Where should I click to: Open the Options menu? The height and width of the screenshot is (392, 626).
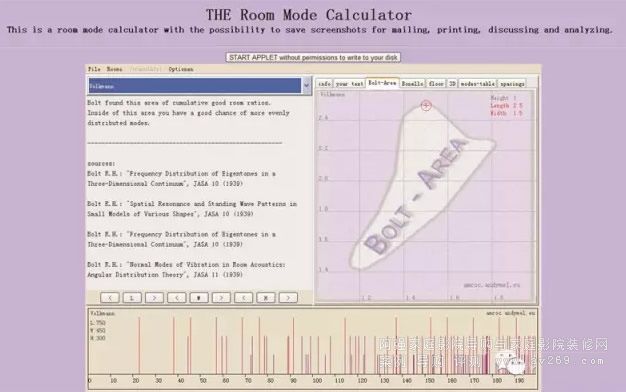[x=181, y=69]
